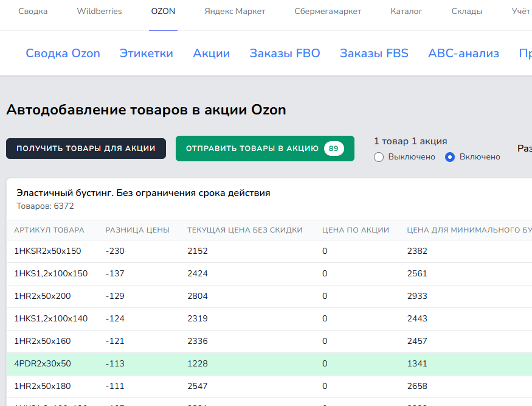Viewport: 532px width, 406px height.
Task: Switch to the Склады tab
Action: pos(467,11)
